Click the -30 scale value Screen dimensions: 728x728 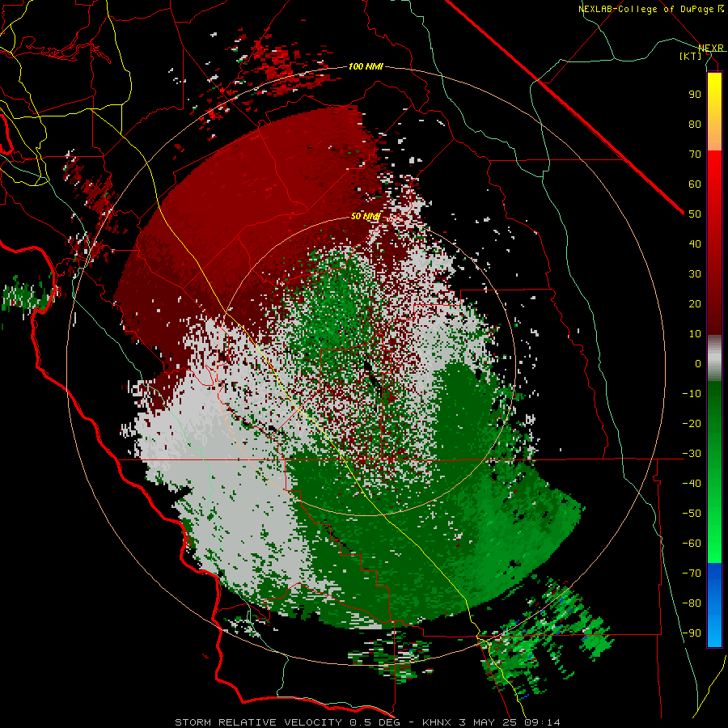pyautogui.click(x=692, y=454)
